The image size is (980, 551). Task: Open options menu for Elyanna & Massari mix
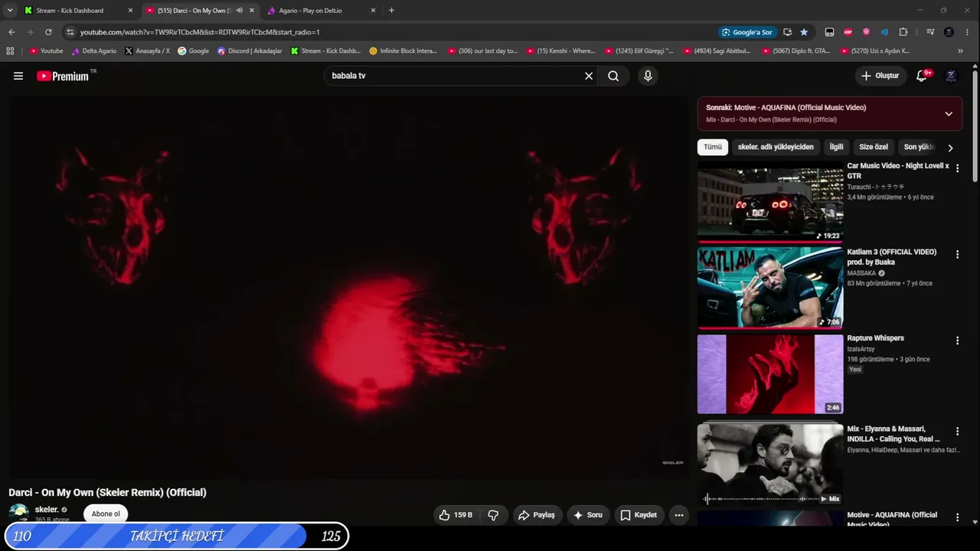pyautogui.click(x=957, y=432)
